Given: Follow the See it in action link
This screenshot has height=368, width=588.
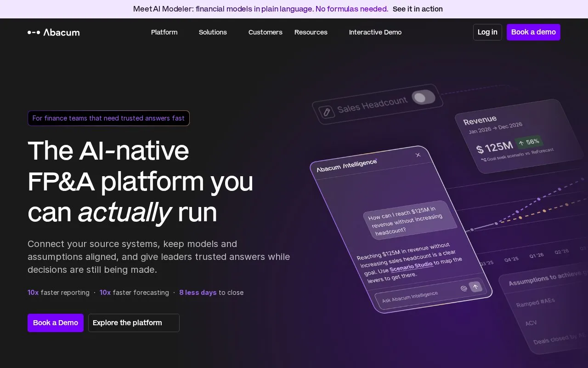Looking at the screenshot, I should tap(418, 9).
